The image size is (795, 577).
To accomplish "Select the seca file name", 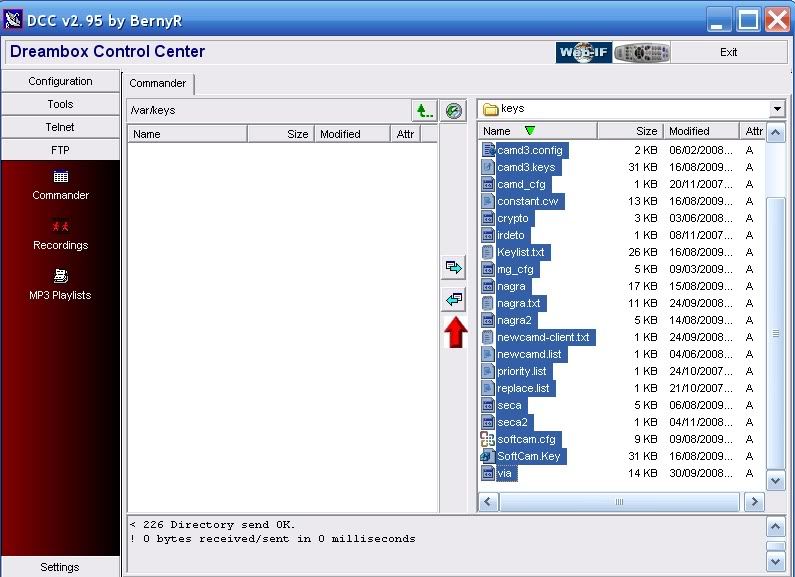I will click(x=509, y=405).
